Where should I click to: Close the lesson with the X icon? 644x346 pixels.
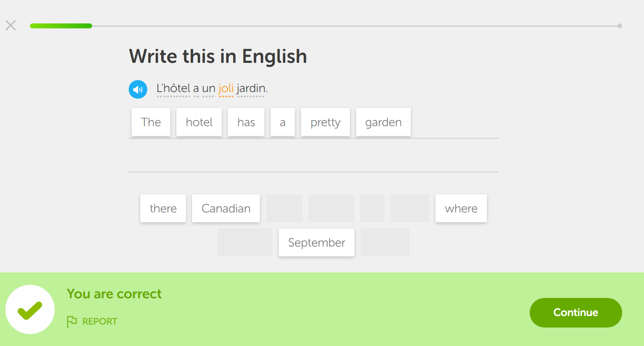click(11, 25)
